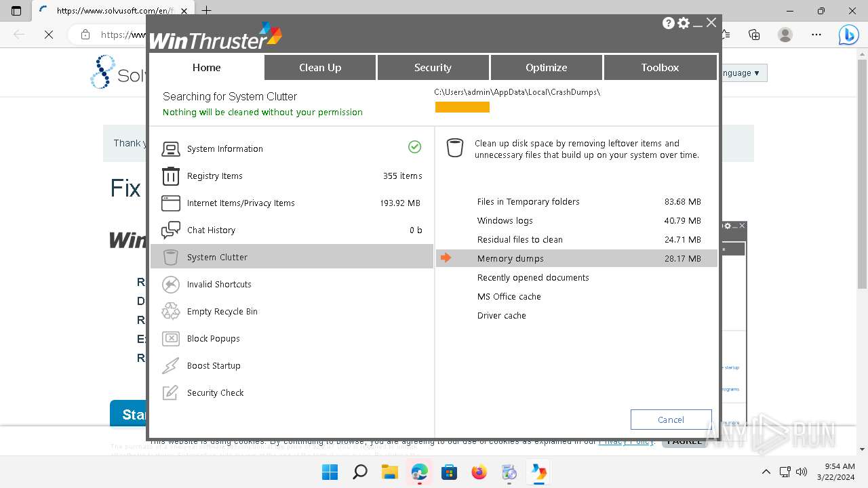Open Edge tab actions menu icon
Image resolution: width=868 pixels, height=488 pixels.
[16, 11]
